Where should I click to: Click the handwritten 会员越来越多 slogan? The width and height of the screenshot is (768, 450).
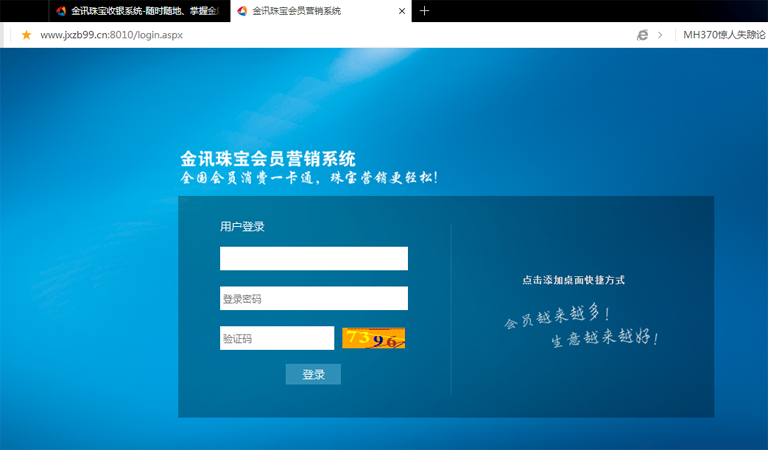(x=556, y=319)
